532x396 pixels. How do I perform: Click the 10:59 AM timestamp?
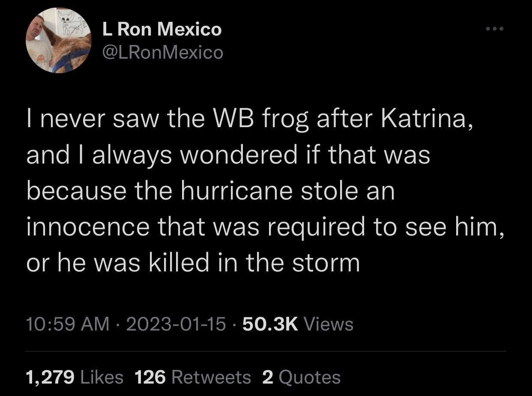(66, 325)
